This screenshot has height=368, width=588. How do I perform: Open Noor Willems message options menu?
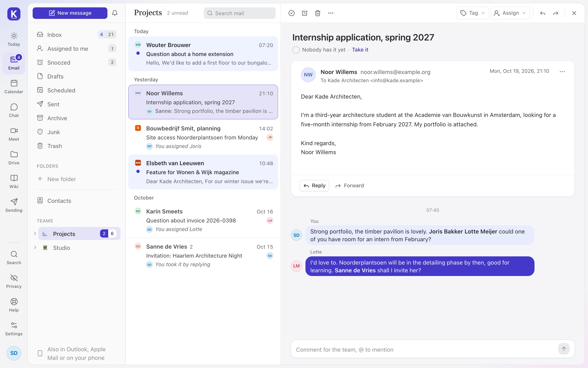(562, 71)
